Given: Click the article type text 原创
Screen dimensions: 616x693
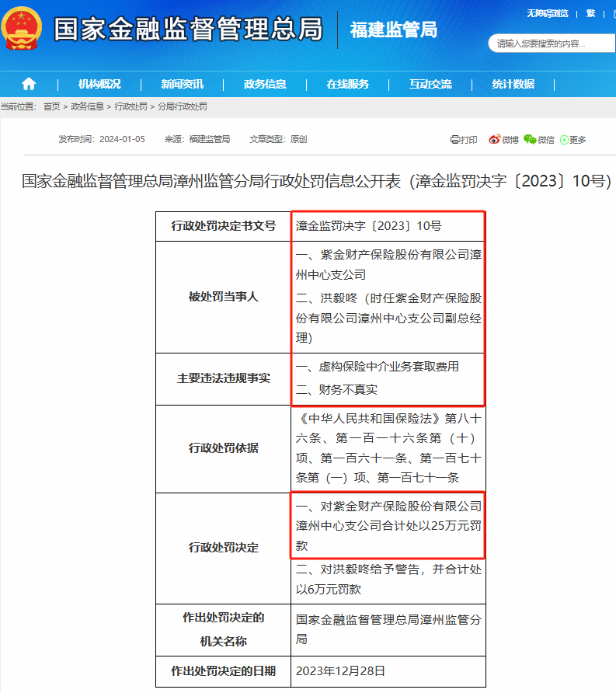Looking at the screenshot, I should 298,139.
